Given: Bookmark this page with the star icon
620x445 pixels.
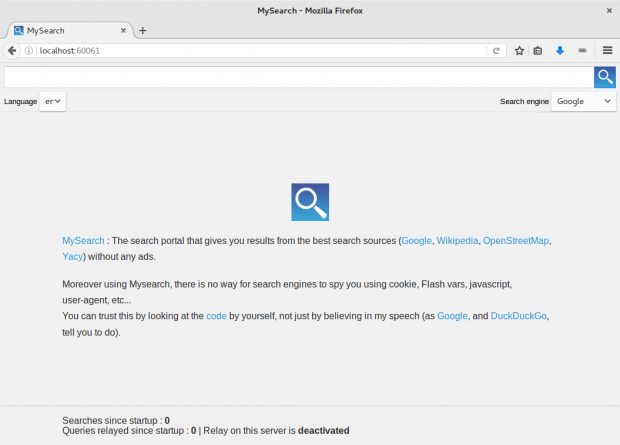Looking at the screenshot, I should [x=519, y=51].
